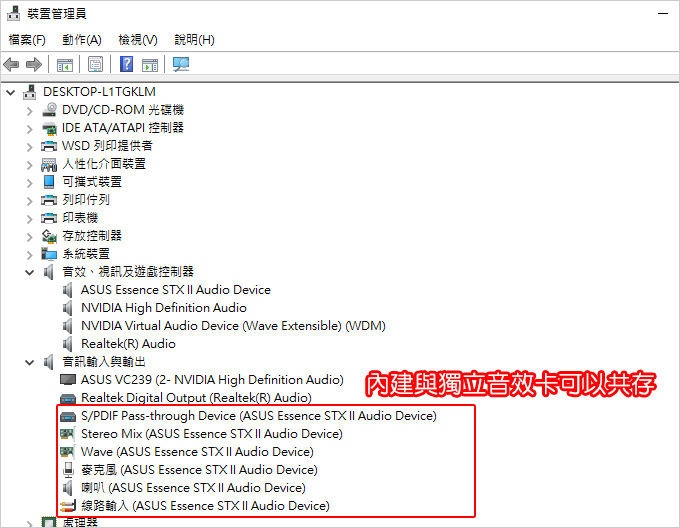Click speaker icon beside NVIDIA High Definition Audio
This screenshot has width=680, height=528.
pyautogui.click(x=68, y=308)
